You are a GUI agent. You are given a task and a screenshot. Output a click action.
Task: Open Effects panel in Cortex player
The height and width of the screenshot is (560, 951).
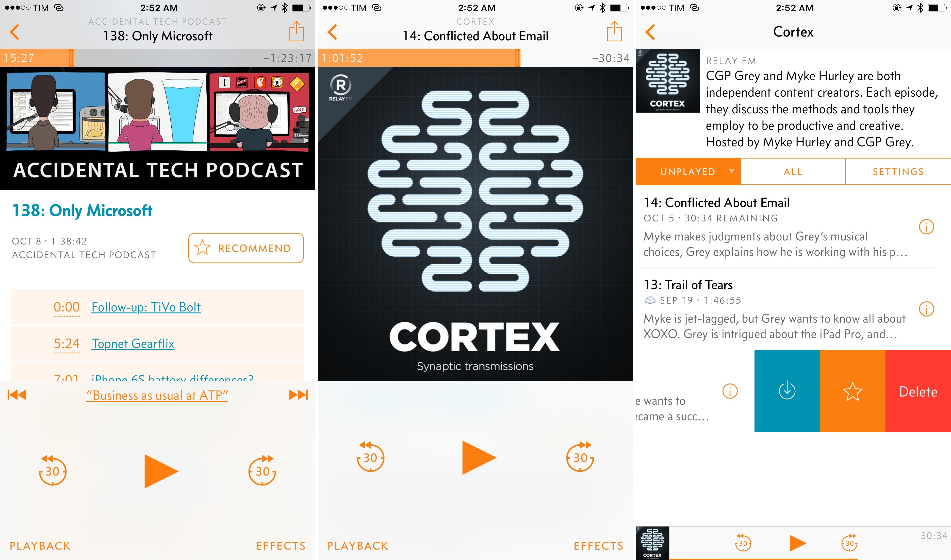pos(598,546)
